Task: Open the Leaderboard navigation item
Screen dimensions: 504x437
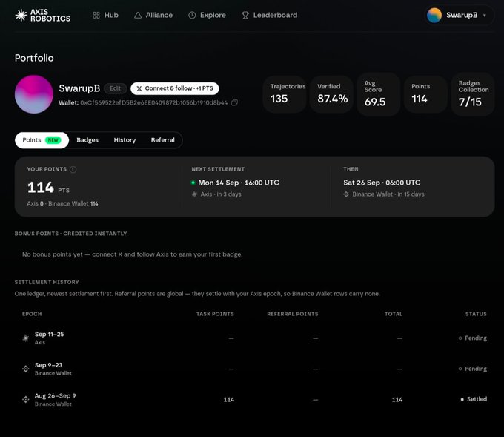Action: point(269,15)
